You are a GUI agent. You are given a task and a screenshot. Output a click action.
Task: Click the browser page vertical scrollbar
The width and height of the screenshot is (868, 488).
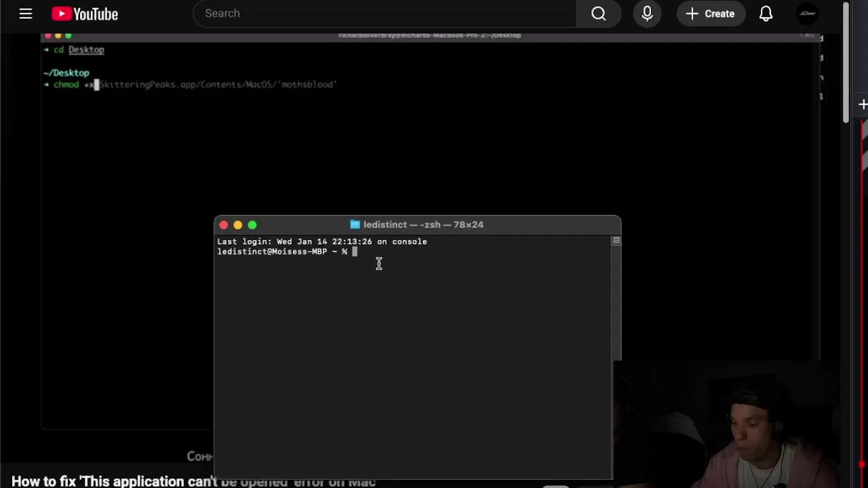846,62
